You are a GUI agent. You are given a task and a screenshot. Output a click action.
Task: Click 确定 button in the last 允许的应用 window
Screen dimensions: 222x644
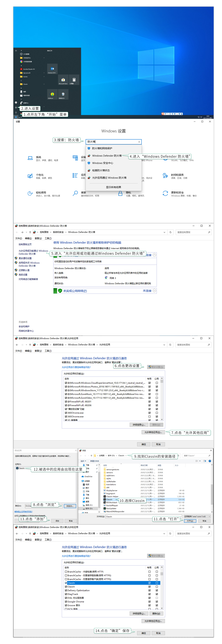point(144,633)
